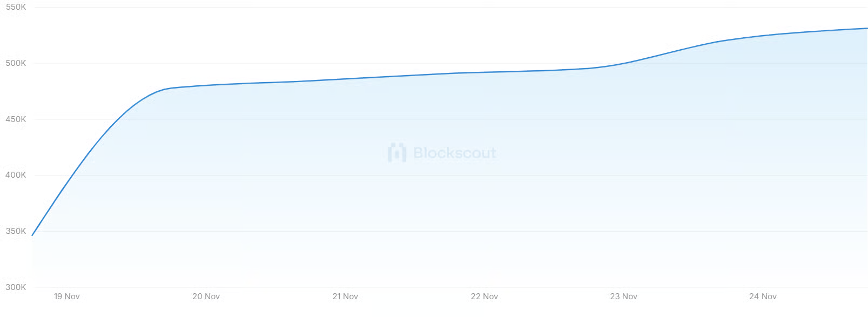This screenshot has height=317, width=868.
Task: Click the line above the 24 Nov label
Action: pyautogui.click(x=763, y=36)
